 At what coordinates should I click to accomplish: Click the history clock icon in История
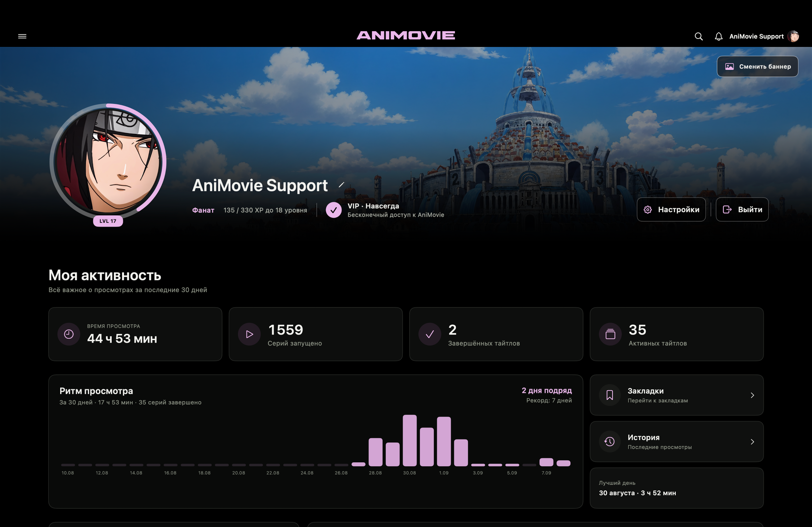pos(610,442)
